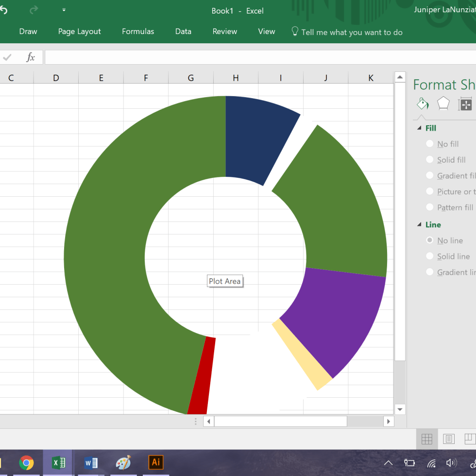Screen dimensions: 476x476
Task: Click the Tell me what you want to do box
Action: [x=352, y=32]
